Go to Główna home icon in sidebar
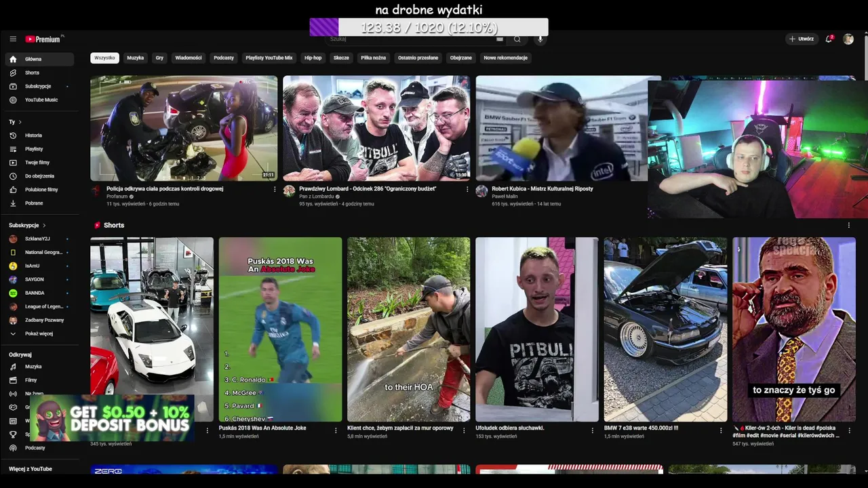This screenshot has height=488, width=868. (x=13, y=59)
